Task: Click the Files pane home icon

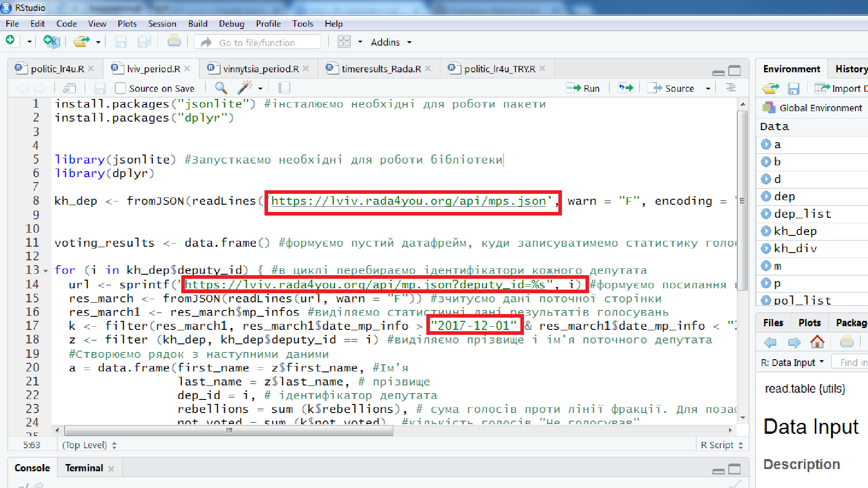Action: (x=817, y=342)
